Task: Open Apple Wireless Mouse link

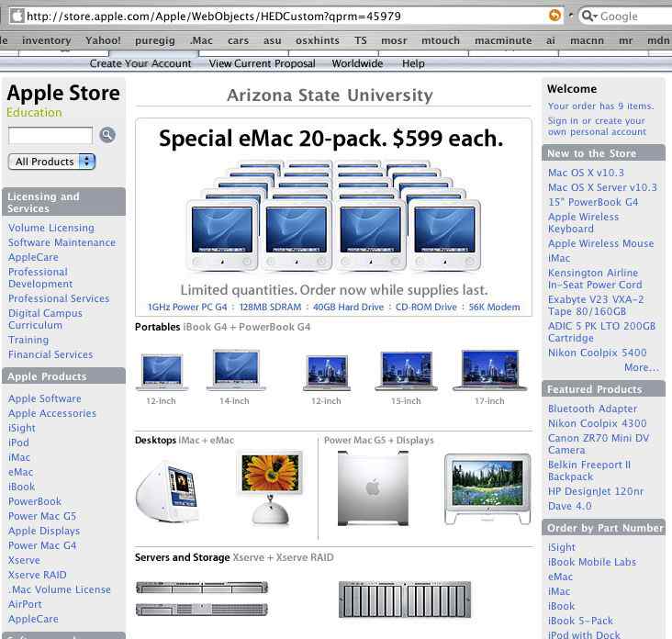Action: point(601,243)
